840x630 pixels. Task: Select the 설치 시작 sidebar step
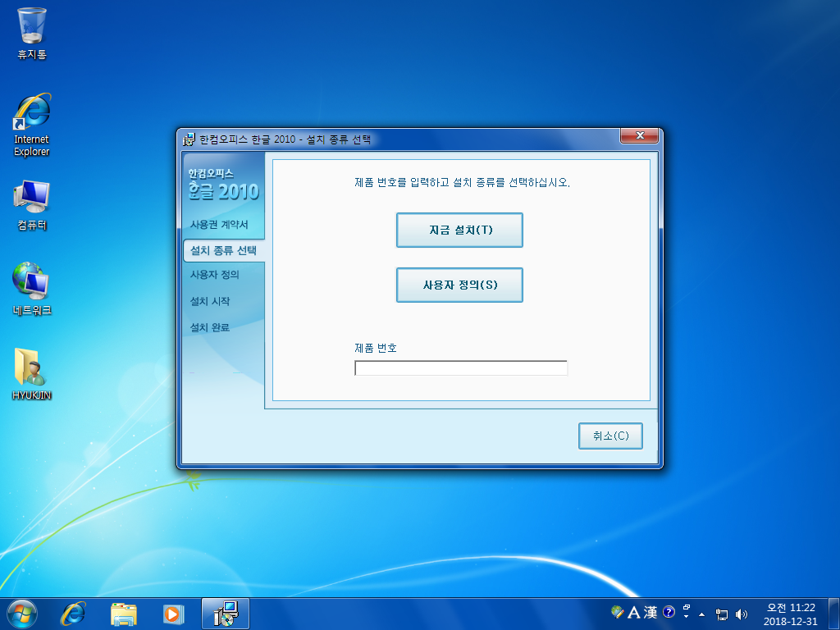pos(209,301)
